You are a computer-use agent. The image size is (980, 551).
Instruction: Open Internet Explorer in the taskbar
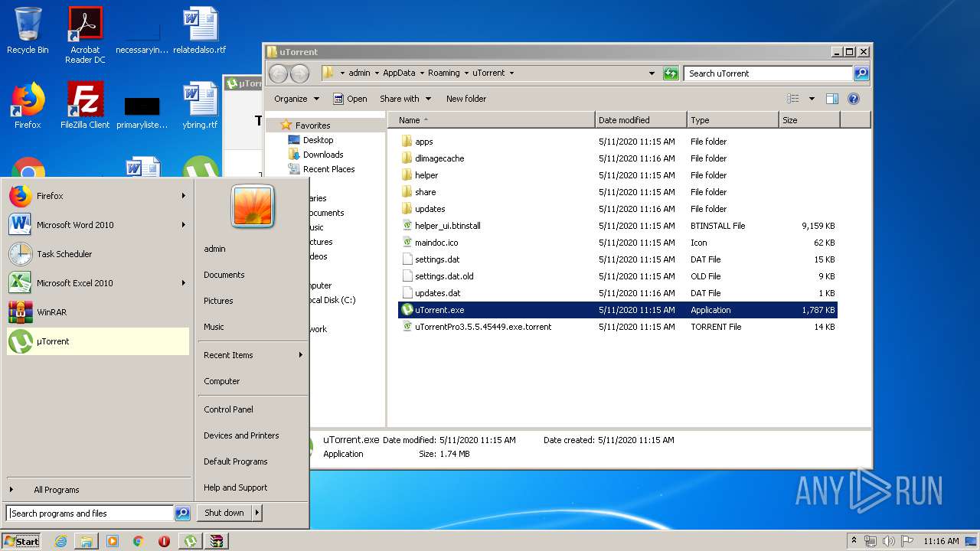click(x=60, y=541)
